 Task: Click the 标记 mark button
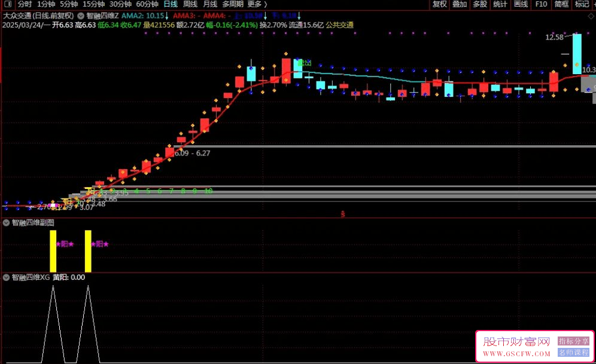(x=582, y=4)
